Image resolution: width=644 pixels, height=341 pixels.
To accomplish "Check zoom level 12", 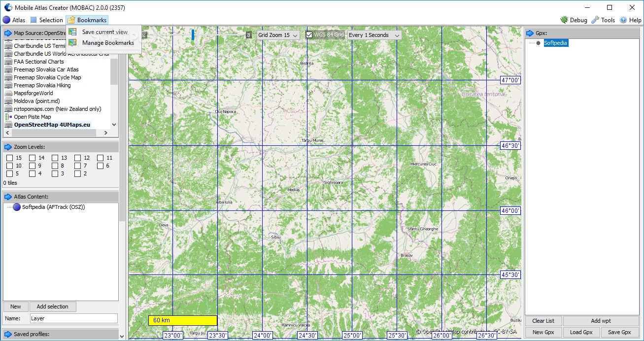I will [78, 158].
